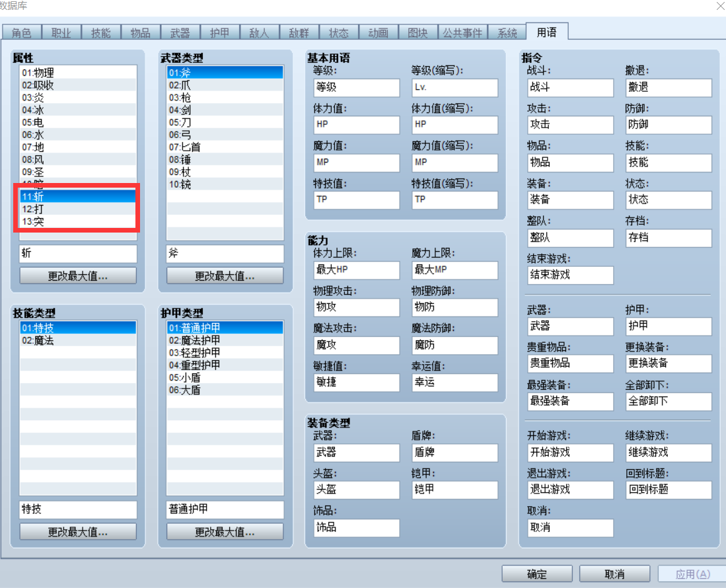Viewport: 726px width, 588px height.
Task: Click 更改最大值 under 属性 list
Action: [x=78, y=276]
